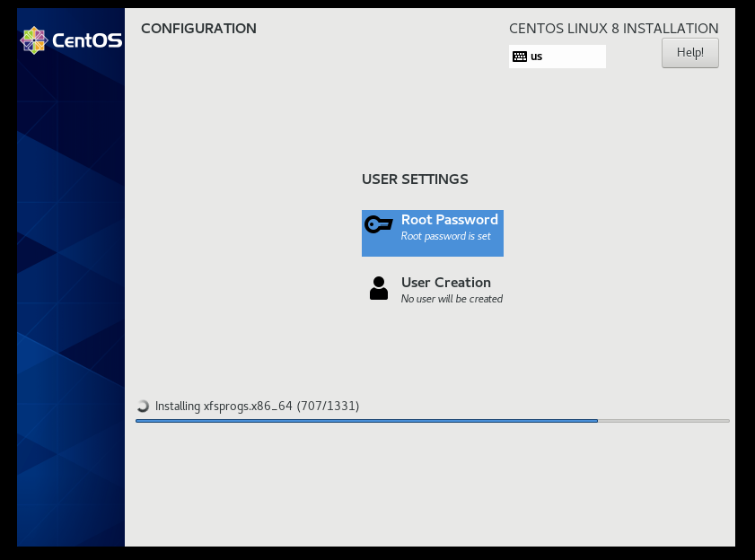The image size is (755, 560).
Task: Click 'No user will be created' status text
Action: pyautogui.click(x=452, y=299)
